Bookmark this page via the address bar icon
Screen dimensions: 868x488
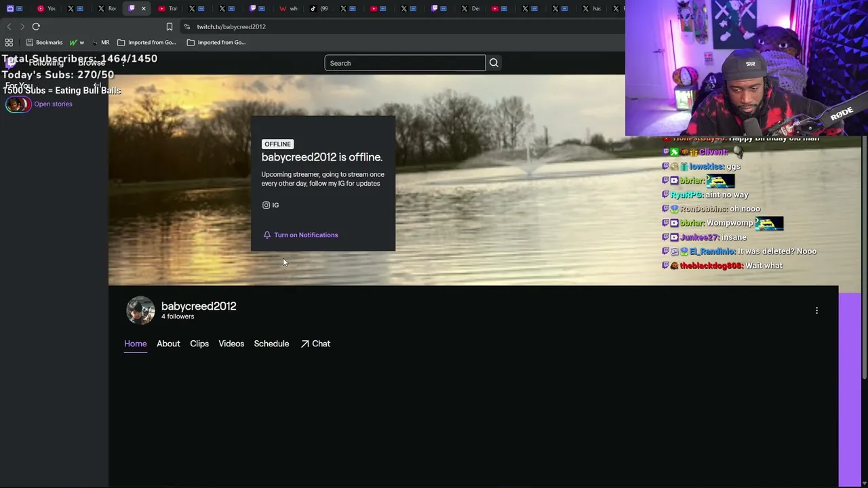pos(170,26)
